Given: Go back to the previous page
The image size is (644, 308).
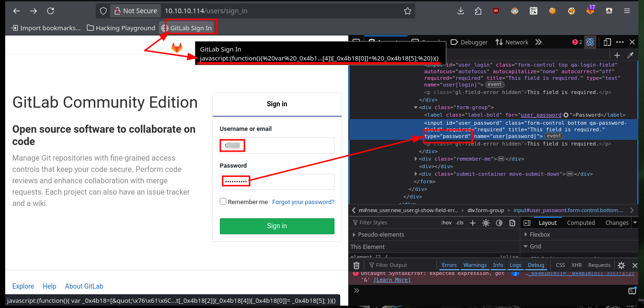Looking at the screenshot, I should tap(16, 11).
